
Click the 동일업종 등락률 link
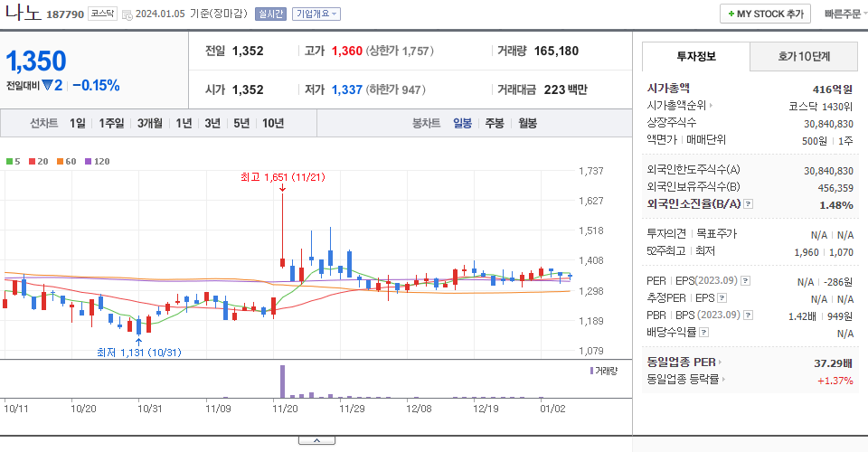pyautogui.click(x=683, y=380)
